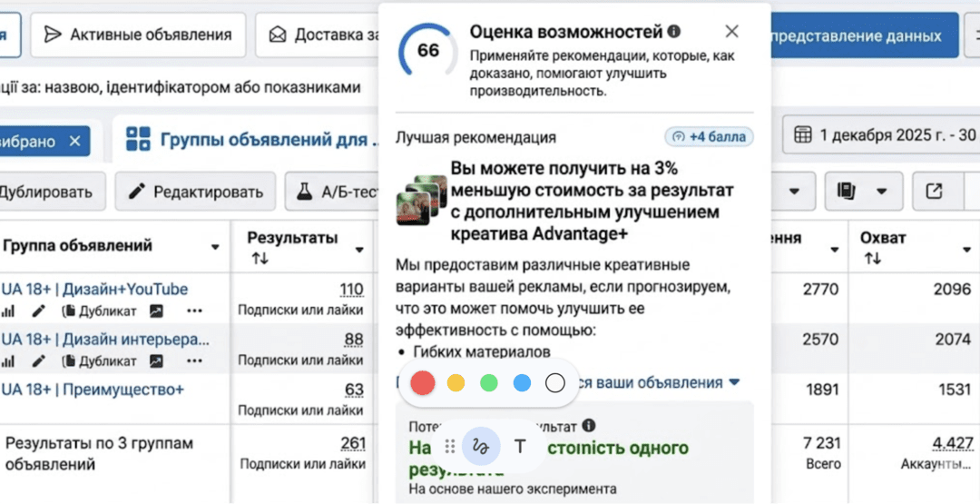Open the image icon in the Дизайн+YouTube row

156,311
